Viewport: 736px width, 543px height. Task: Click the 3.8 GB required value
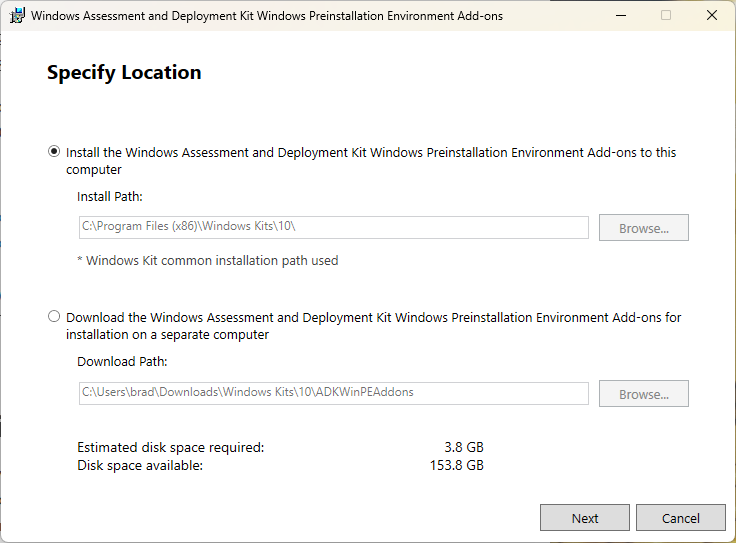464,447
